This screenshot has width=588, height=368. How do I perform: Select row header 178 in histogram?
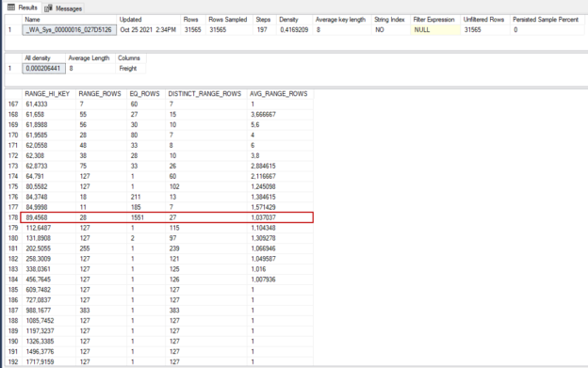point(13,217)
